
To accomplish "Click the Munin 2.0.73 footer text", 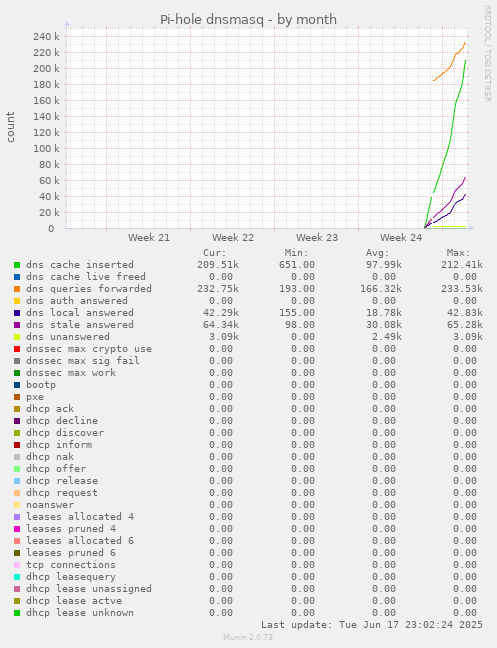I will pos(248,637).
